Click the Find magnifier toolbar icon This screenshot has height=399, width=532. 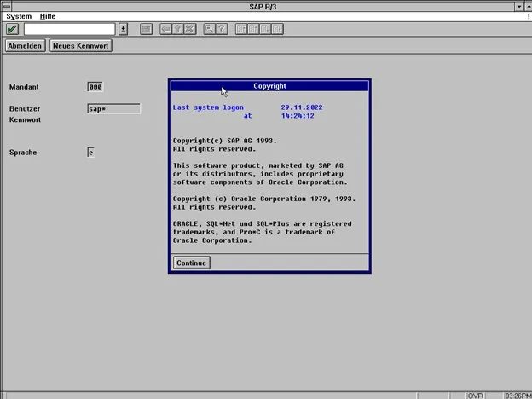(210, 29)
